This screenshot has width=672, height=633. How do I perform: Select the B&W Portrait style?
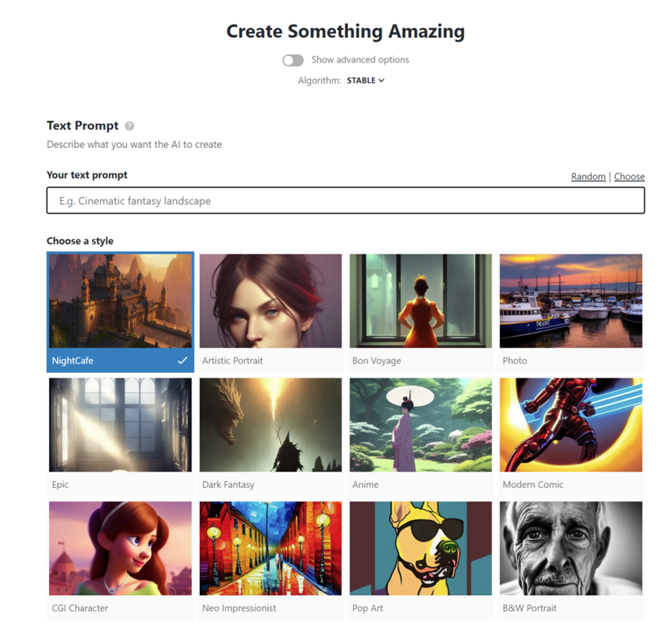pos(571,560)
